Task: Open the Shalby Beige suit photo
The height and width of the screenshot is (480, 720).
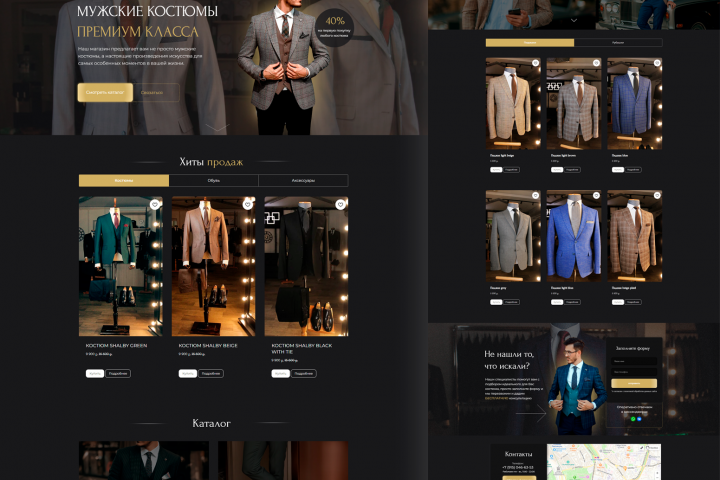Action: pyautogui.click(x=214, y=266)
